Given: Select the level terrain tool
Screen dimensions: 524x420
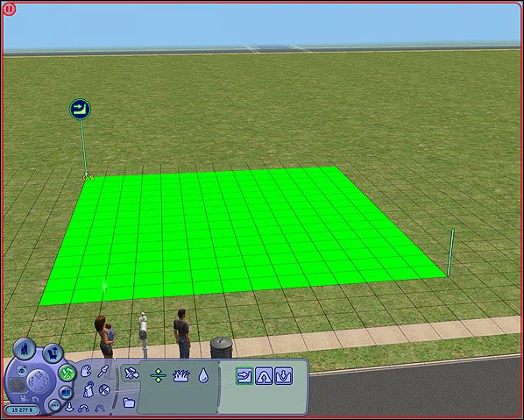Looking at the screenshot, I should click(x=244, y=375).
